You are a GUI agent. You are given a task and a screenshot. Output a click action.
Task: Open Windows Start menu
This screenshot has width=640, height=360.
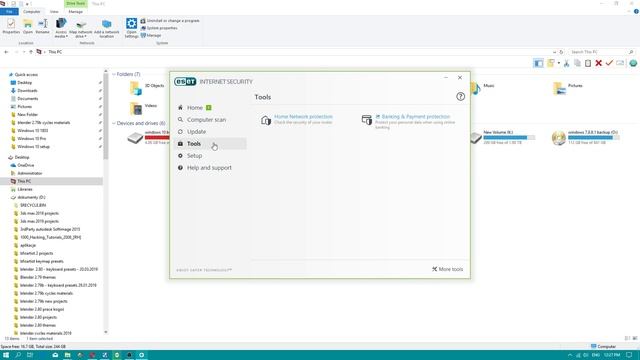pos(6,355)
